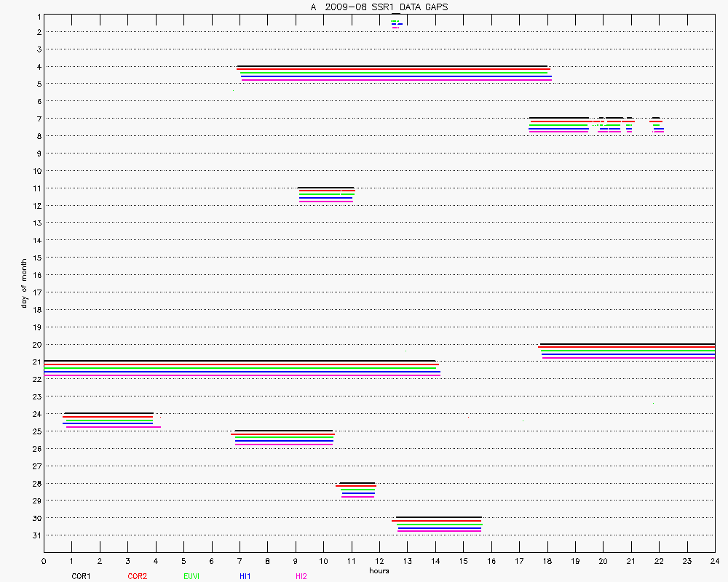Click the magenta HI2 gap bar on day 4
This screenshot has width=728, height=582.
[x=397, y=80]
